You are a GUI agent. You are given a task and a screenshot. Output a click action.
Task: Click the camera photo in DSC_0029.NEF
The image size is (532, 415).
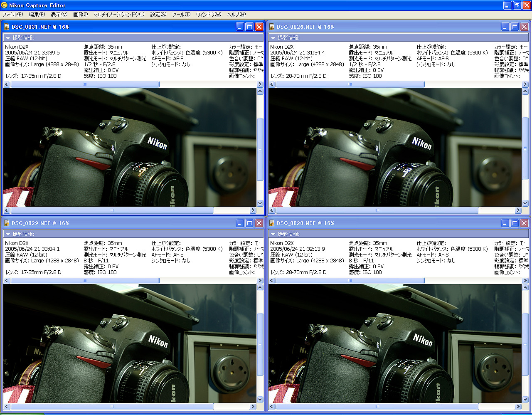[130, 343]
